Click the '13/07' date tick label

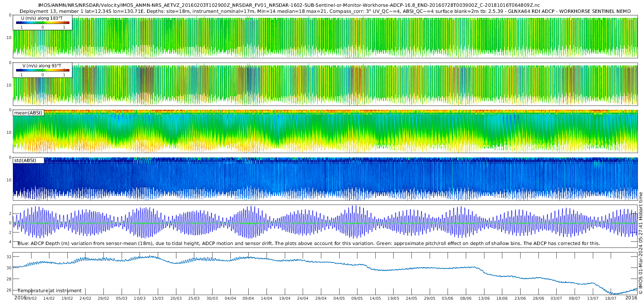(x=593, y=299)
